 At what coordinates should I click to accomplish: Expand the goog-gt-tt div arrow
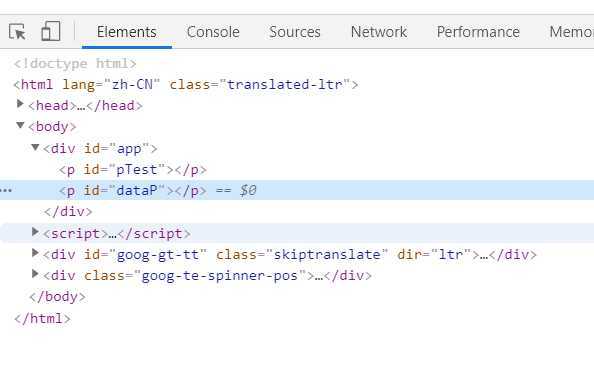click(x=35, y=252)
